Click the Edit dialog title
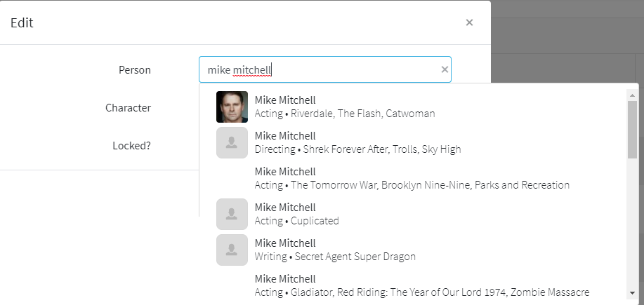 point(22,23)
